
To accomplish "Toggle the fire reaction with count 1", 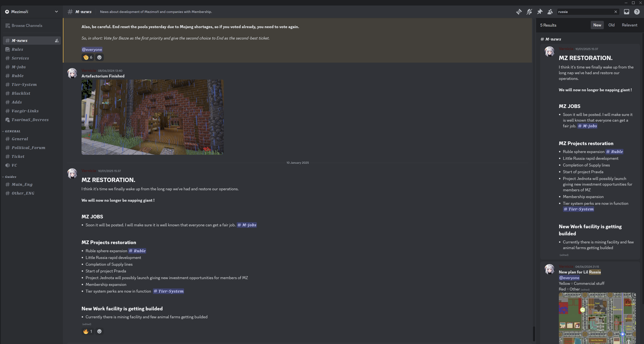I will click(88, 331).
